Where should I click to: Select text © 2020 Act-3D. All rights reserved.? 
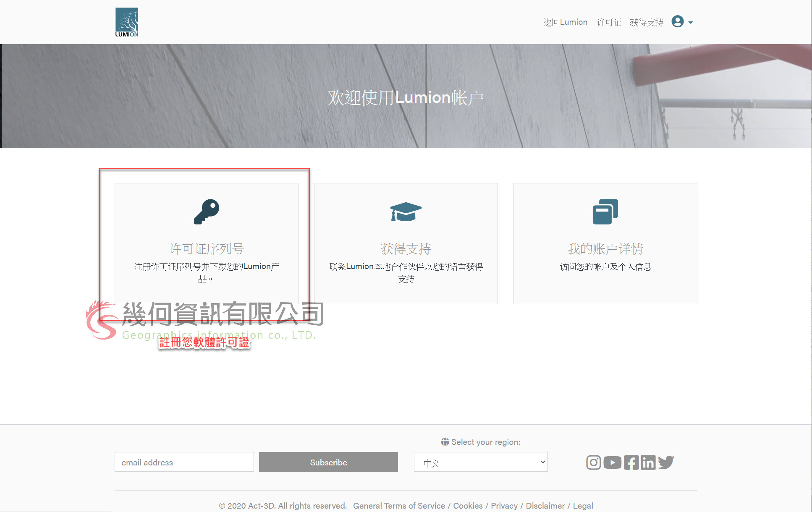click(283, 506)
